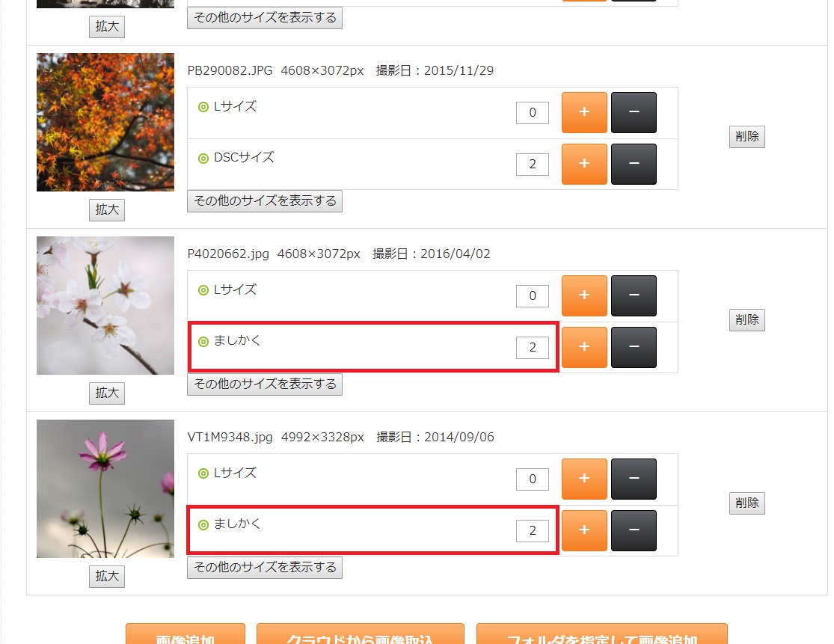This screenshot has height=644, width=834.
Task: Enlarge the autumn leaves thumbnail via 拡大
Action: click(107, 209)
